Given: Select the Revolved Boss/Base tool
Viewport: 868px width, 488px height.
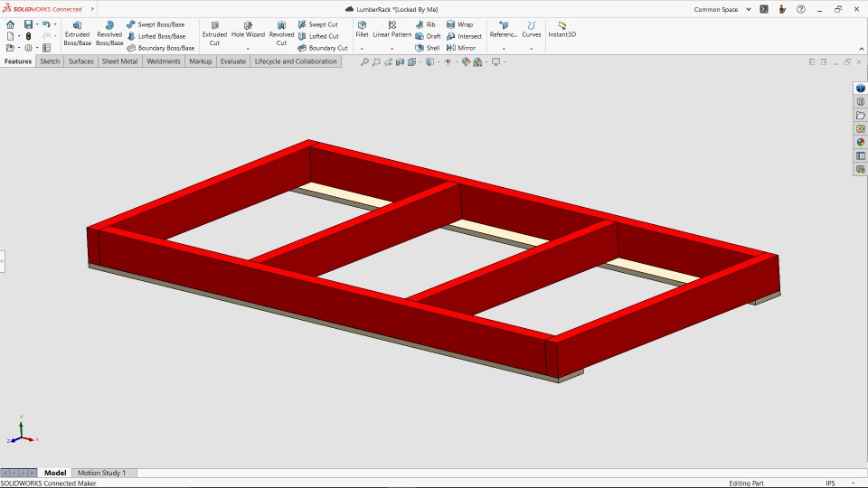Looking at the screenshot, I should (109, 33).
